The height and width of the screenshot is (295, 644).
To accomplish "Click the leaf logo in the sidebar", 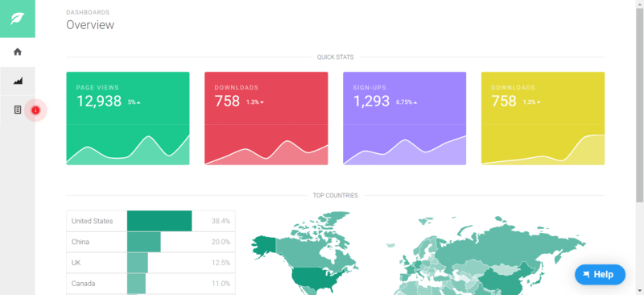I will [x=17, y=19].
